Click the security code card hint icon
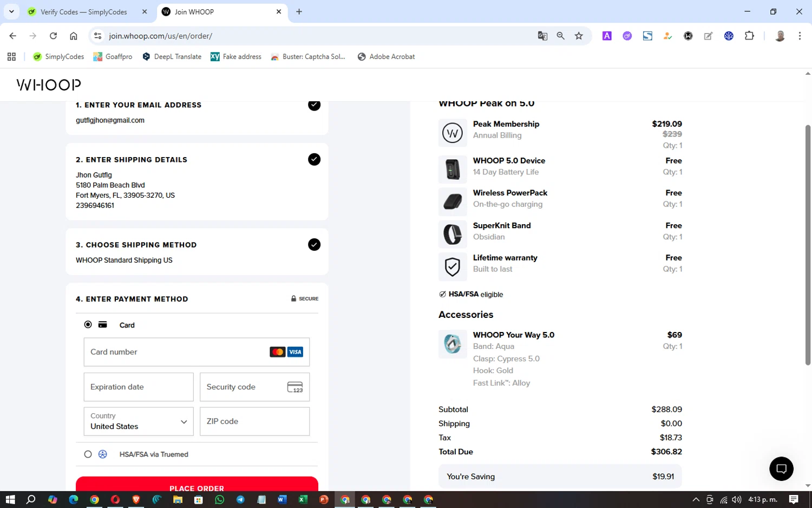Screen dimensions: 812x508 point(295,387)
